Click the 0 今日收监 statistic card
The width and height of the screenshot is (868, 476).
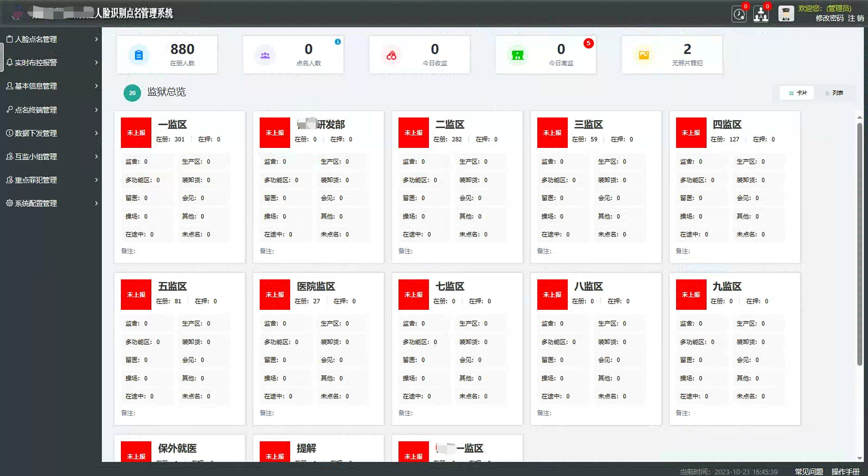[420, 55]
